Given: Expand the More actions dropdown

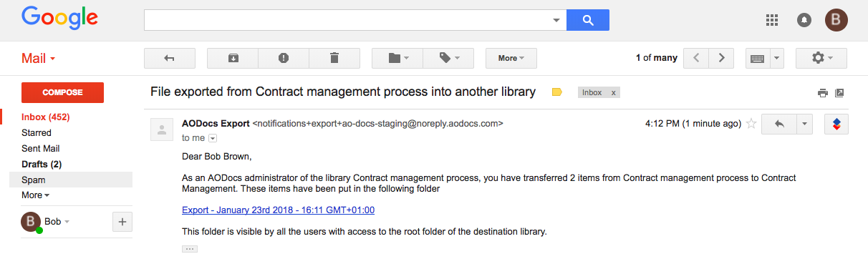Looking at the screenshot, I should 511,58.
